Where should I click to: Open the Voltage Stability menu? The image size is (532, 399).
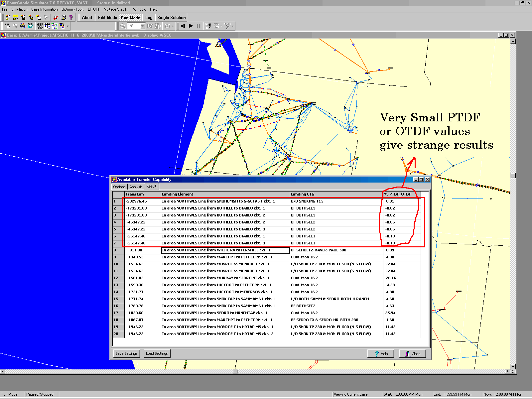[x=116, y=9]
